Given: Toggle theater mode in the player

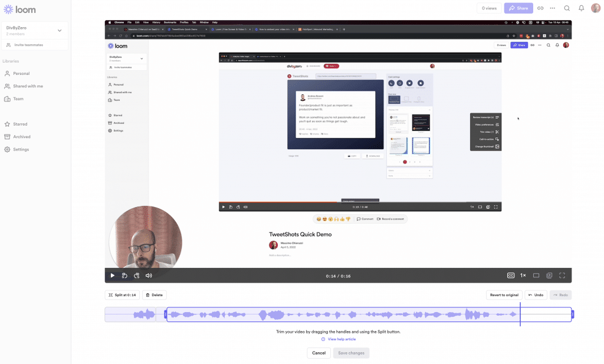Looking at the screenshot, I should pyautogui.click(x=536, y=276).
